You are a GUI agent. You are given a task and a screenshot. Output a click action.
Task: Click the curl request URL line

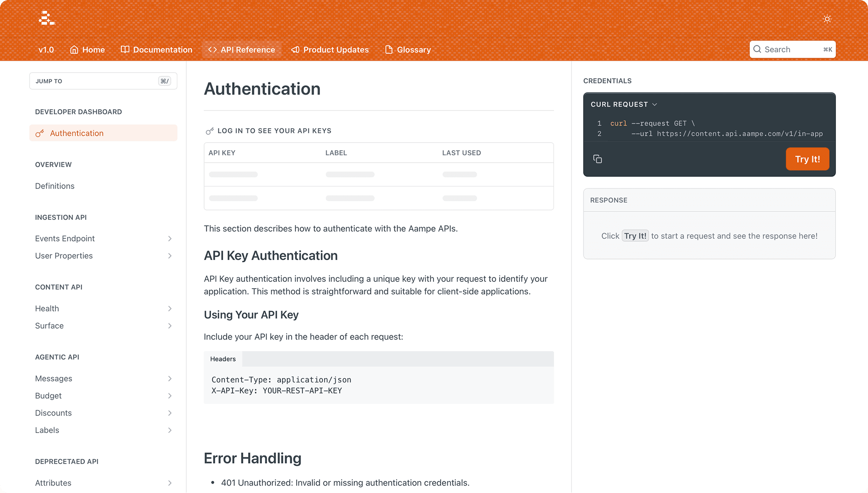coord(727,134)
